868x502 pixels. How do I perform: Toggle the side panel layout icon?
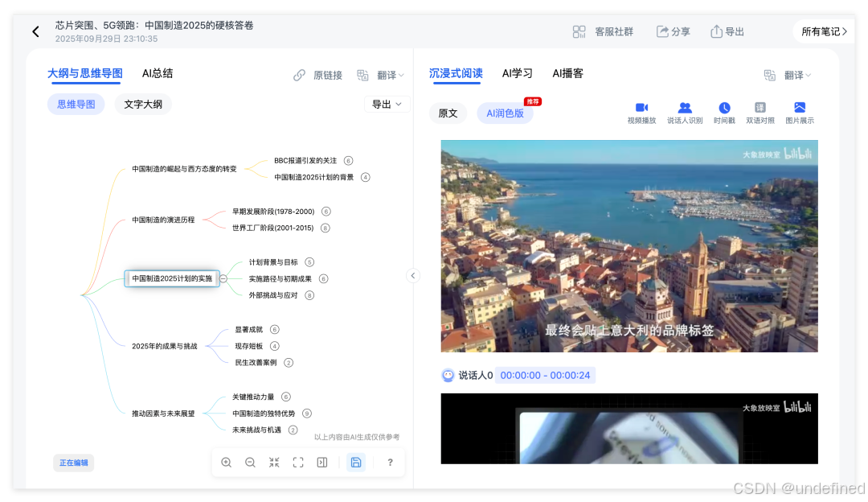tap(322, 462)
